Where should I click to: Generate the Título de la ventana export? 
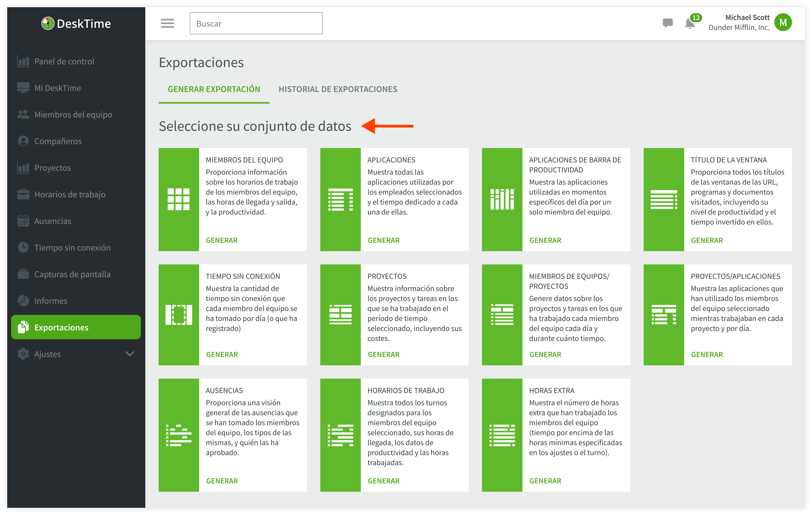pyautogui.click(x=707, y=240)
